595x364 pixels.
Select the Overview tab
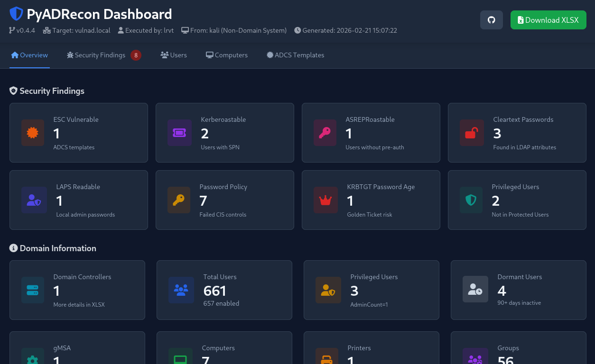tap(29, 55)
